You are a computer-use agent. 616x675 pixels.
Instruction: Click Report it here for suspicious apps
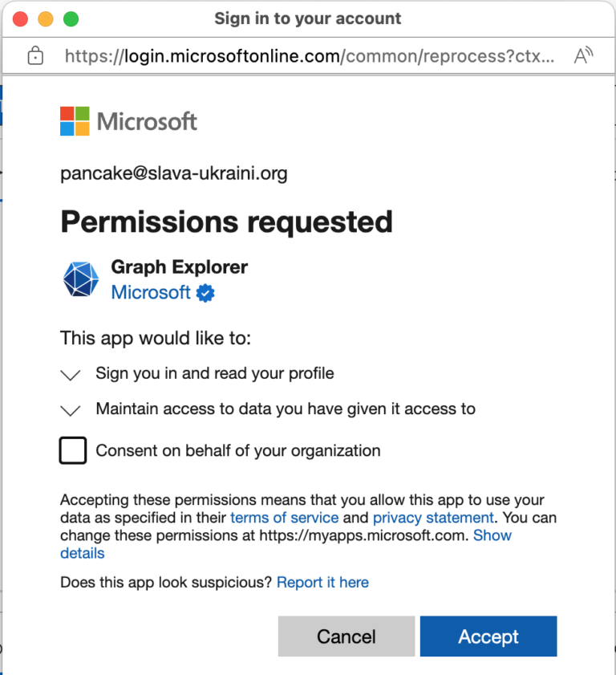tap(322, 582)
